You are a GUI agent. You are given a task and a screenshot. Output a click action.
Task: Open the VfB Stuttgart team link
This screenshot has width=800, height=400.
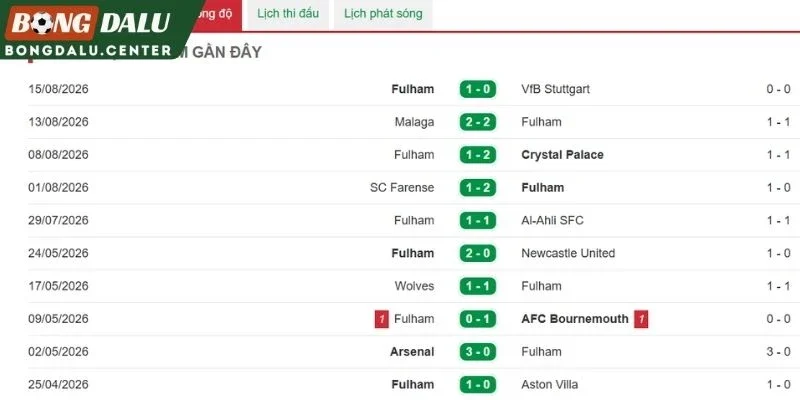coord(556,89)
